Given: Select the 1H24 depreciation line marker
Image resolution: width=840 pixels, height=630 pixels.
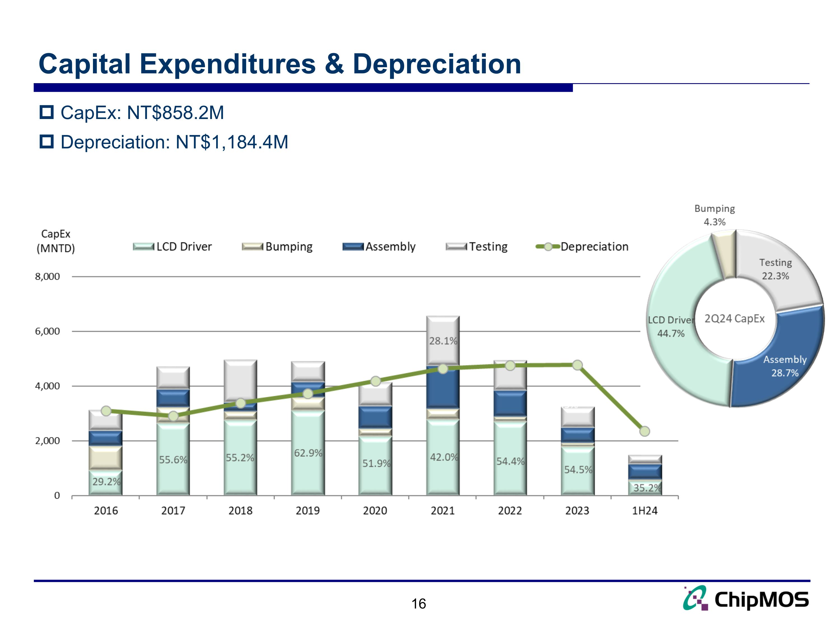Looking at the screenshot, I should click(645, 431).
